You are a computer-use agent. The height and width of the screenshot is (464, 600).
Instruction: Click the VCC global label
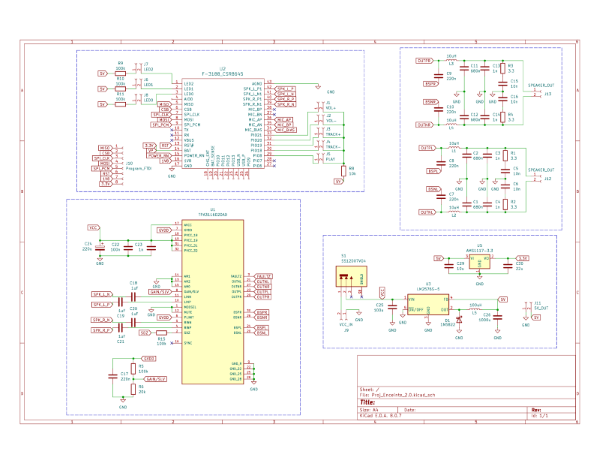pyautogui.click(x=93, y=228)
